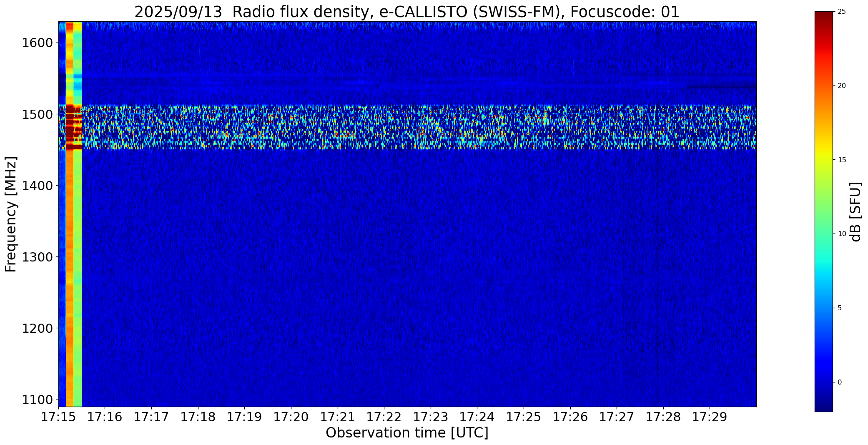Click the orange vertical burst stripe near 17:15
The width and height of the screenshot is (868, 445).
tap(70, 214)
